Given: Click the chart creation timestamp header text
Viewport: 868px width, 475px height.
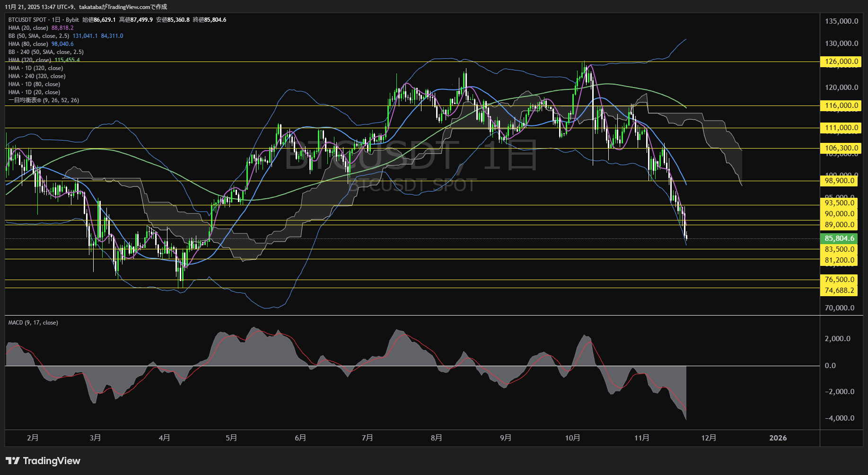Looking at the screenshot, I should [86, 7].
